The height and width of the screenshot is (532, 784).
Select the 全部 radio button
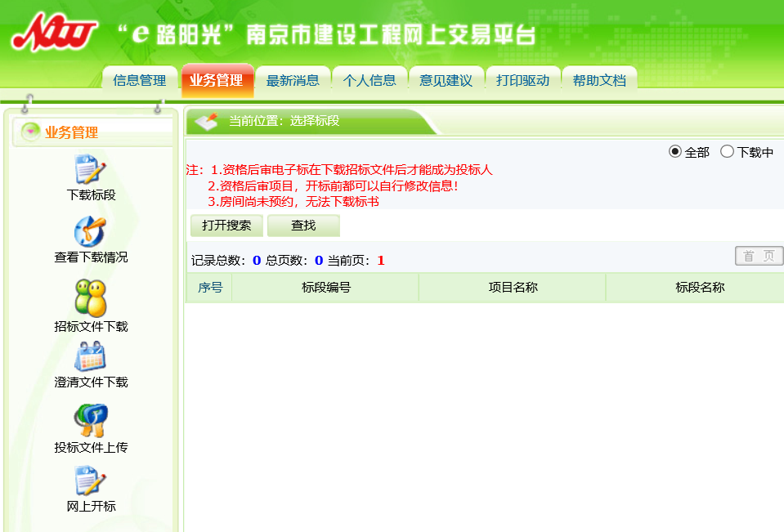click(x=675, y=151)
